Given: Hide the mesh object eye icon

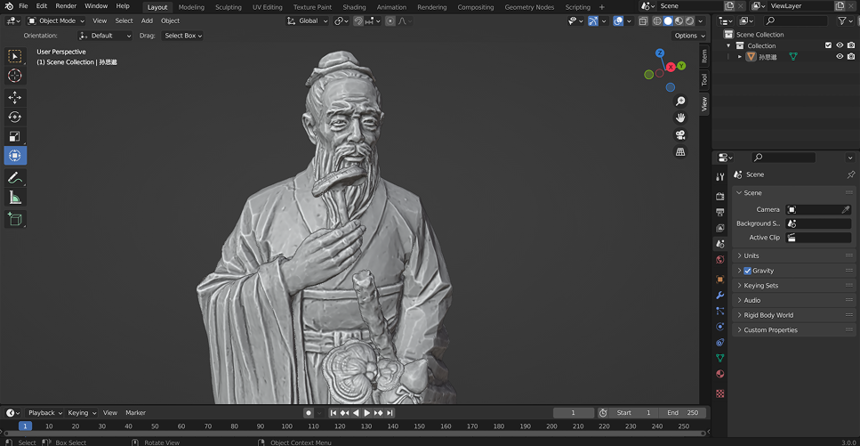Looking at the screenshot, I should 839,57.
